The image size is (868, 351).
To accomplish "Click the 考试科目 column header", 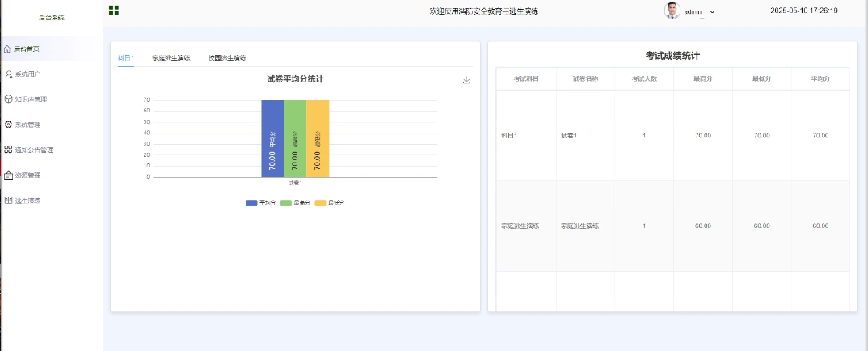I will [x=526, y=79].
